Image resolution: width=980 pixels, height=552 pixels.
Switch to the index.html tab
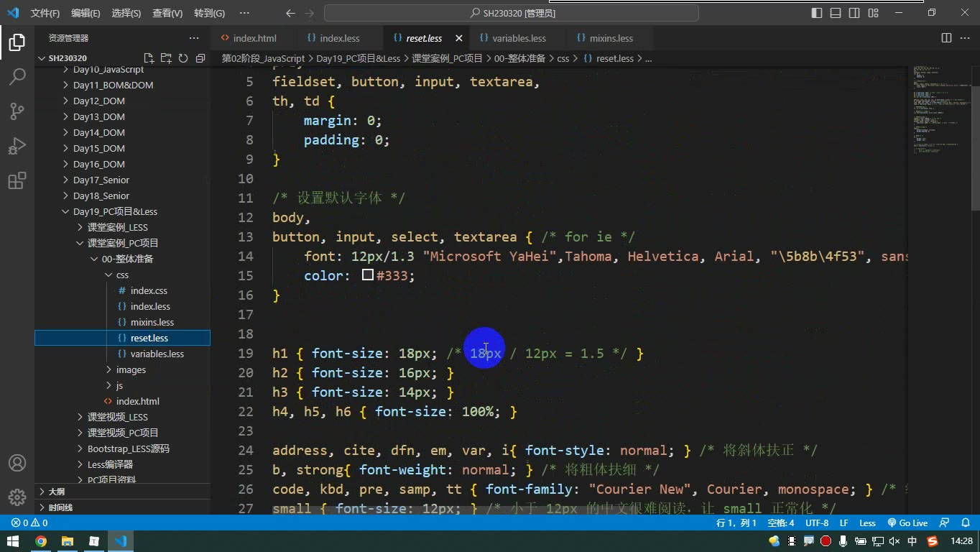[x=254, y=38]
